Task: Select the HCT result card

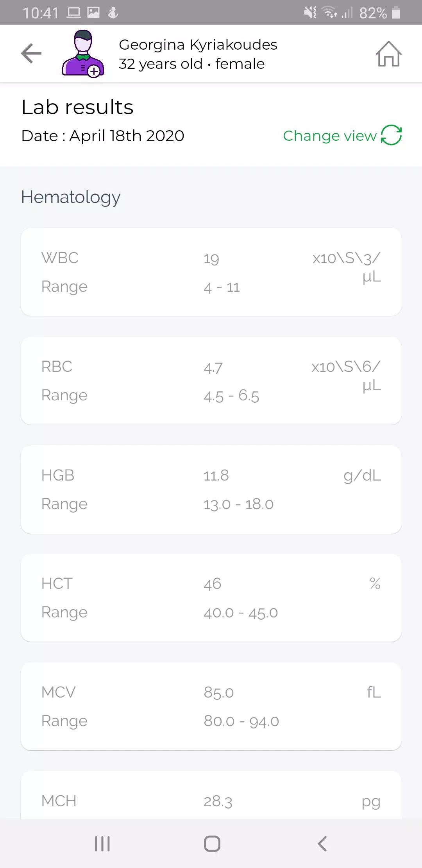Action: click(211, 598)
